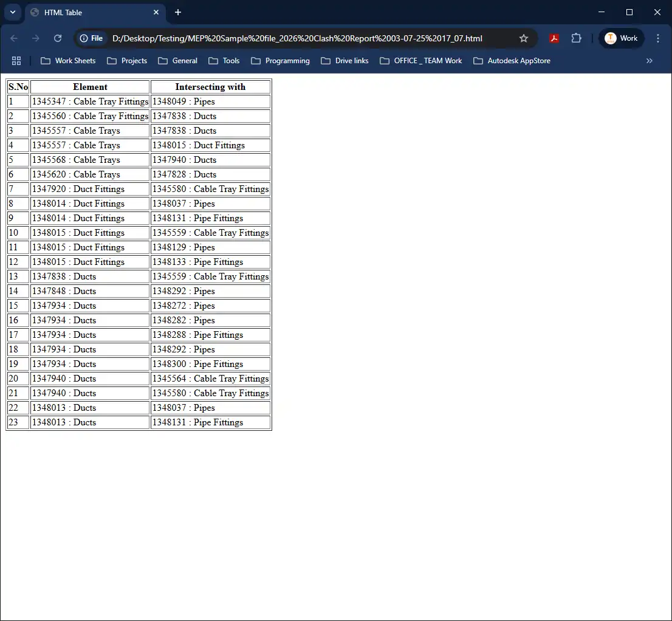The image size is (672, 621).
Task: Open the Drive links bookmark folder
Action: point(345,61)
